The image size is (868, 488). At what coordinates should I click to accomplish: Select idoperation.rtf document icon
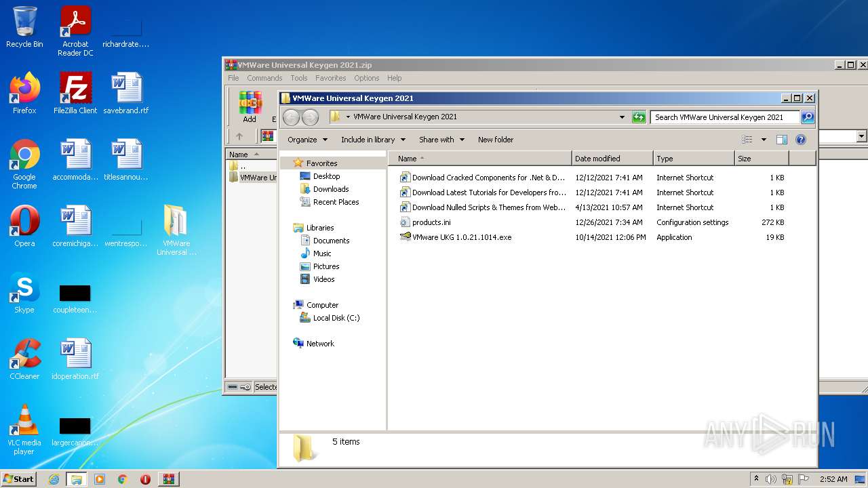coord(75,359)
